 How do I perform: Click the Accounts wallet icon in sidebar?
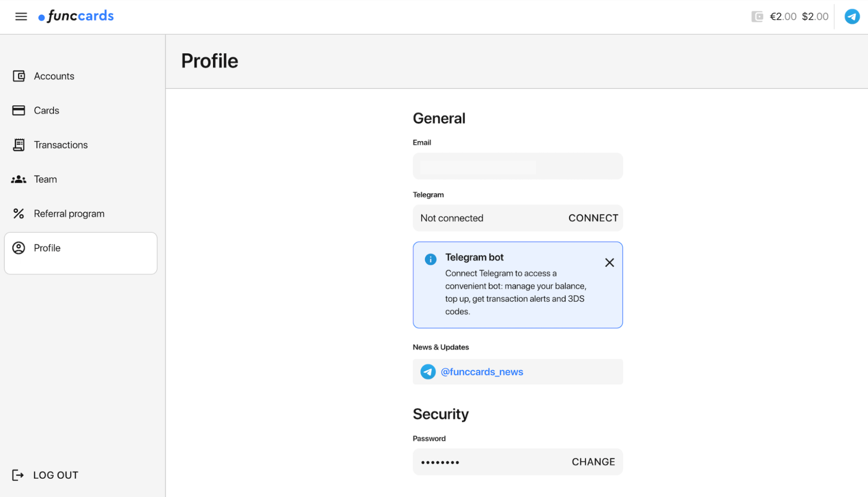tap(19, 76)
